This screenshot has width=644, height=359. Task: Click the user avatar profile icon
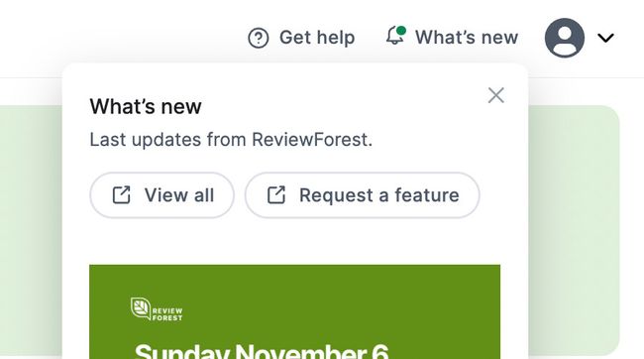tap(565, 38)
